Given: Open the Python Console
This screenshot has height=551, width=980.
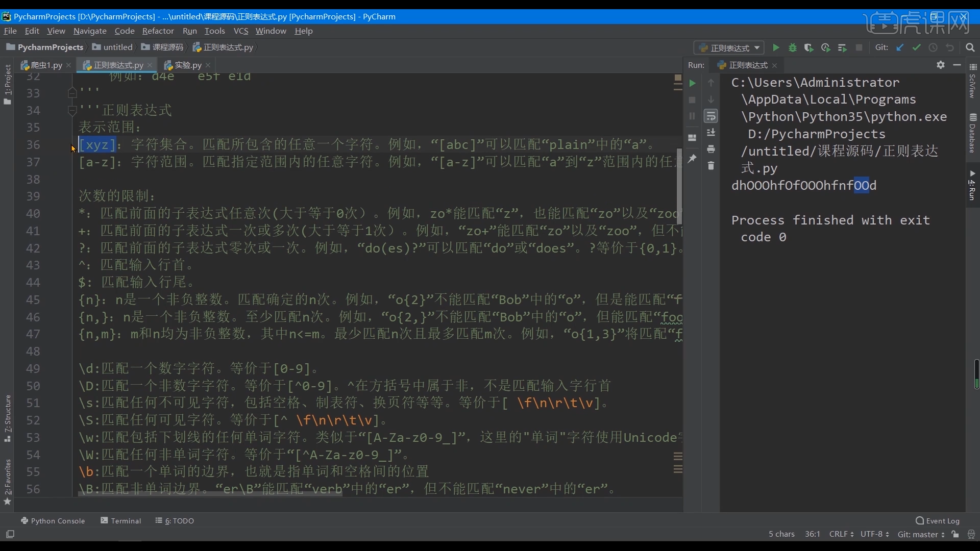Looking at the screenshot, I should 53,521.
